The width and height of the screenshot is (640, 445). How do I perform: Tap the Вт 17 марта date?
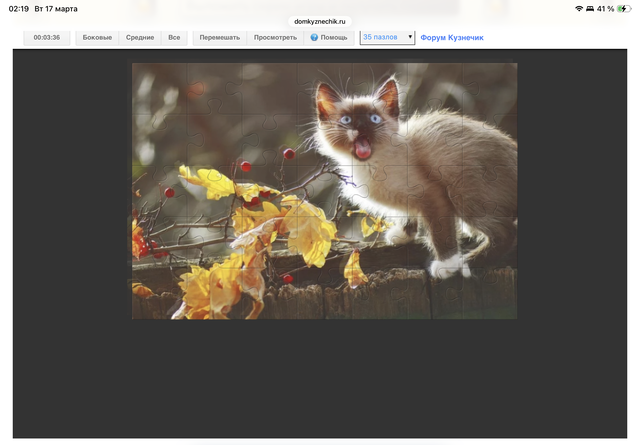pyautogui.click(x=57, y=8)
